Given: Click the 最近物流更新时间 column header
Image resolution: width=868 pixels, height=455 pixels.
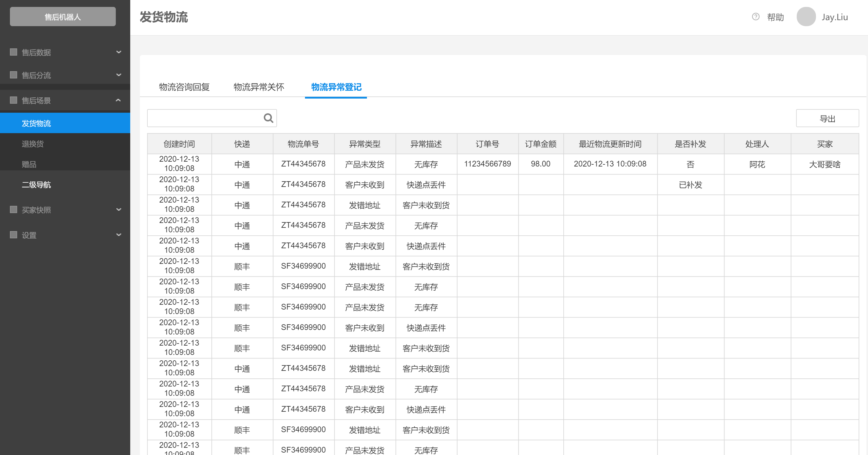Looking at the screenshot, I should (x=610, y=144).
